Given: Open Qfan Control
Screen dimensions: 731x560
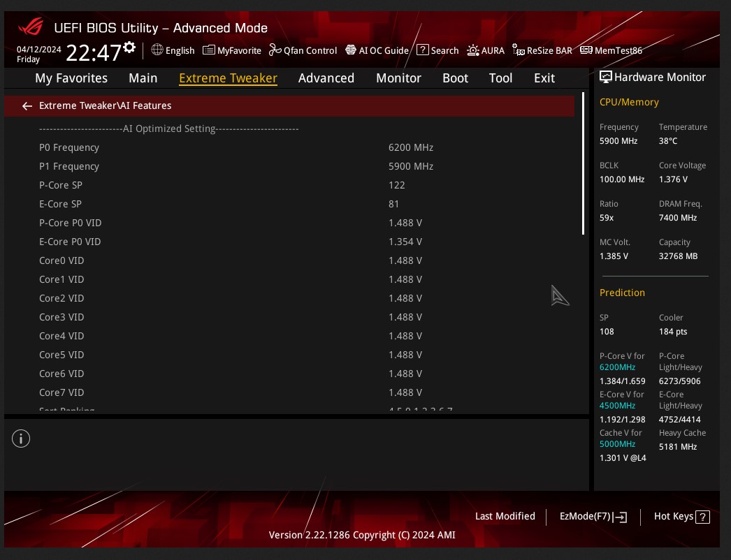Looking at the screenshot, I should pos(310,50).
